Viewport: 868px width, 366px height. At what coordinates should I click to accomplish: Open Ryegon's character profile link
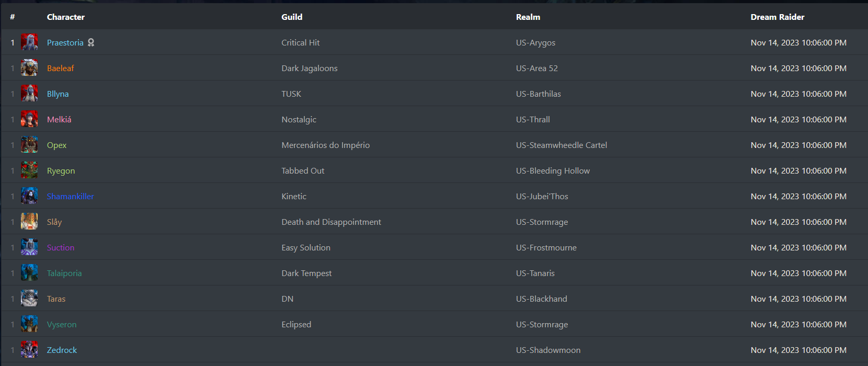click(61, 171)
